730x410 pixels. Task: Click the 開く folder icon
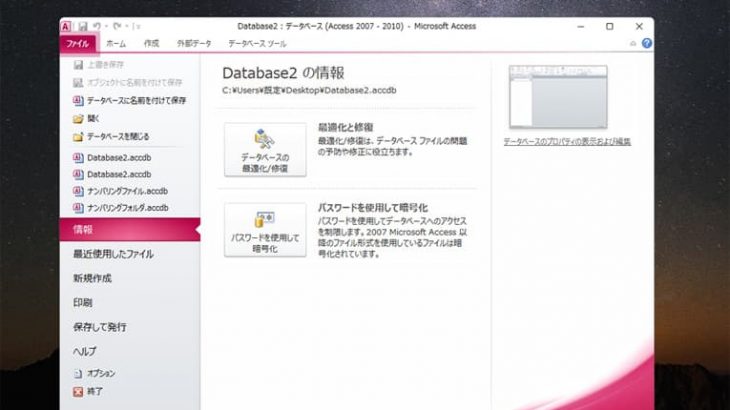click(x=78, y=119)
